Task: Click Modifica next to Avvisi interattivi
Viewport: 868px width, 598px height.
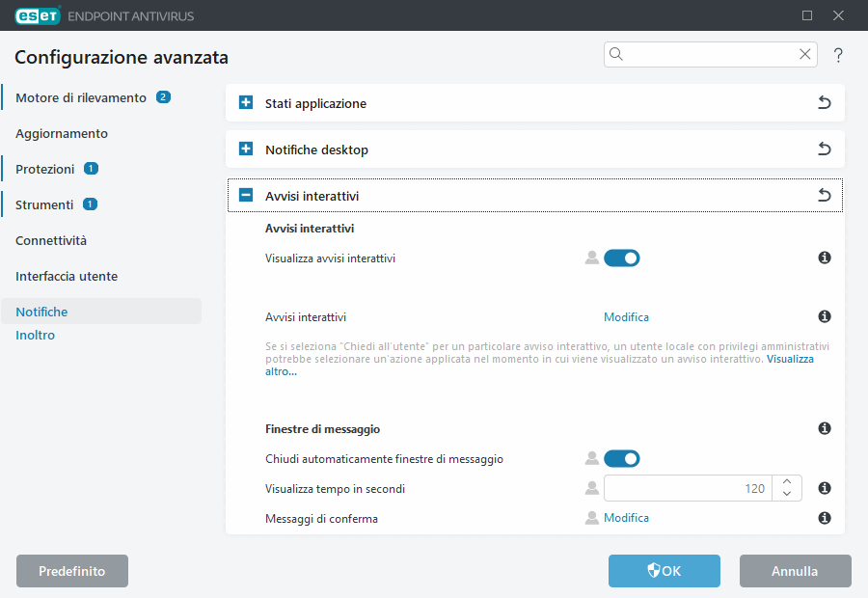Action: [626, 316]
